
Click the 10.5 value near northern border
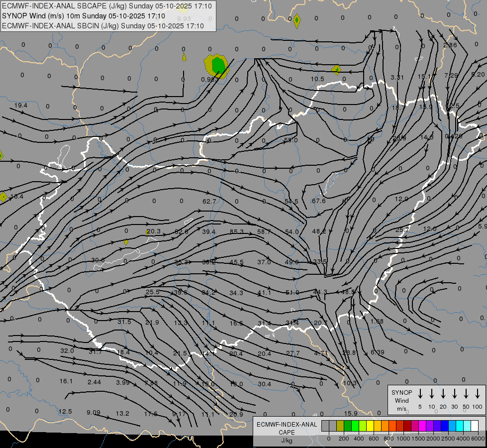[317, 79]
